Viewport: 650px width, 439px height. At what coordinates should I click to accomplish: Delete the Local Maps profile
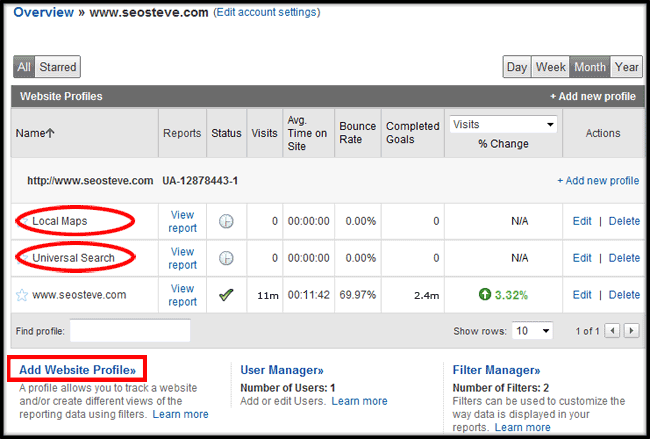[x=624, y=221]
